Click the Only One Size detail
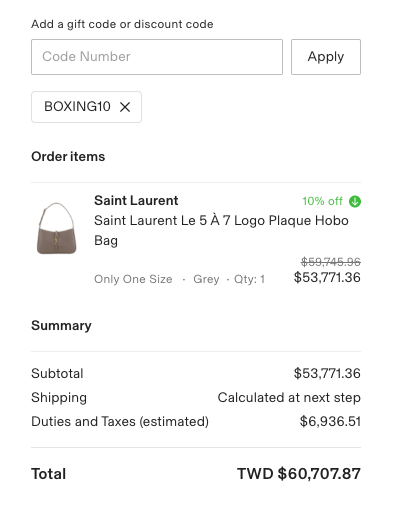419x528 pixels. (133, 279)
